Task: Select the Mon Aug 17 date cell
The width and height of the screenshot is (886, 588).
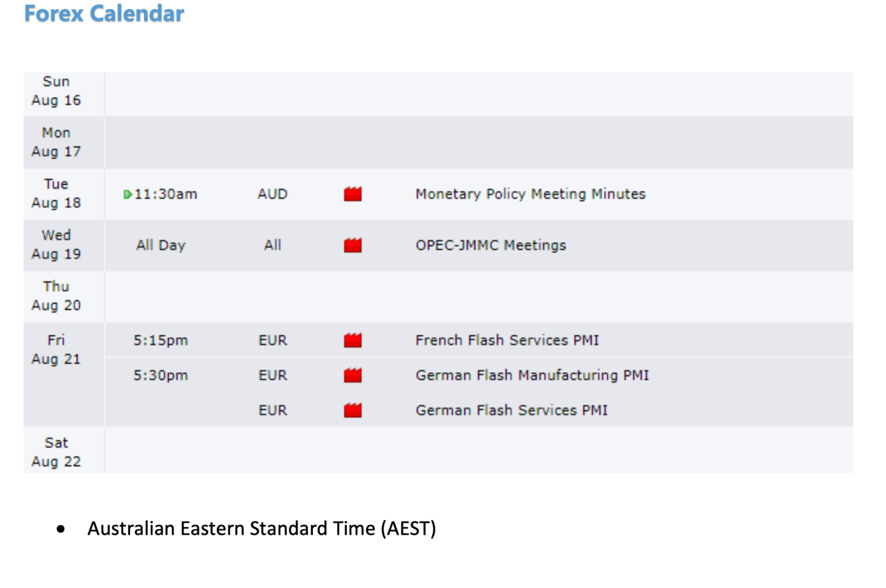Action: (56, 143)
